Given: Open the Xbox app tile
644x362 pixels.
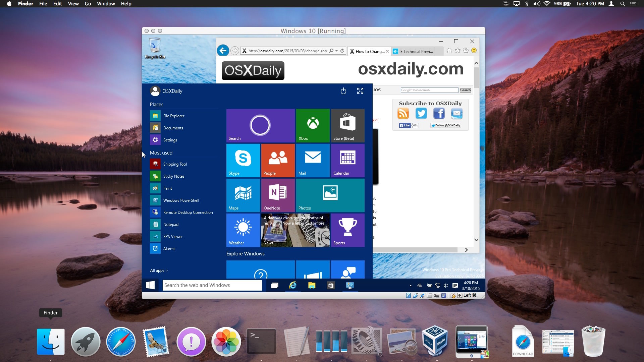Looking at the screenshot, I should pos(312,125).
